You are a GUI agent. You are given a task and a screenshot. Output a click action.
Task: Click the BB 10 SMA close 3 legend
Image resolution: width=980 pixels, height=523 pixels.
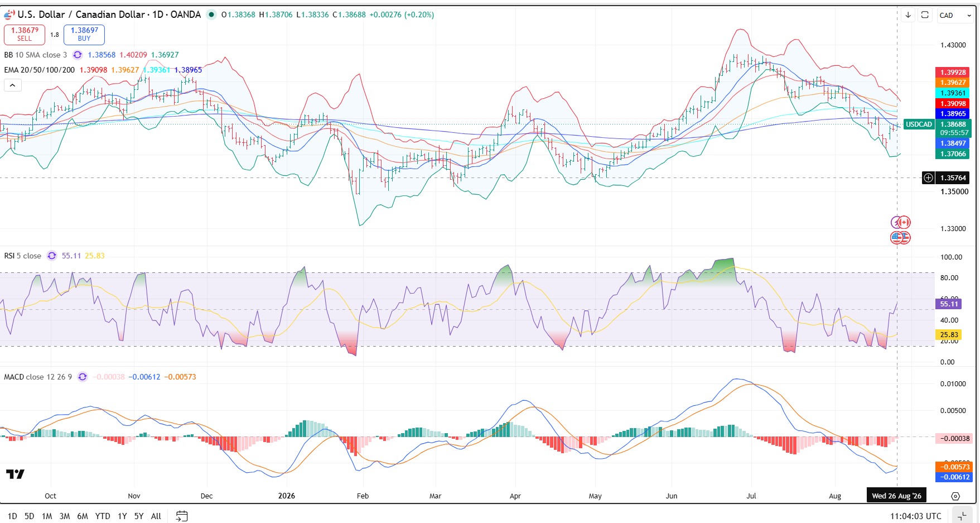pyautogui.click(x=36, y=55)
